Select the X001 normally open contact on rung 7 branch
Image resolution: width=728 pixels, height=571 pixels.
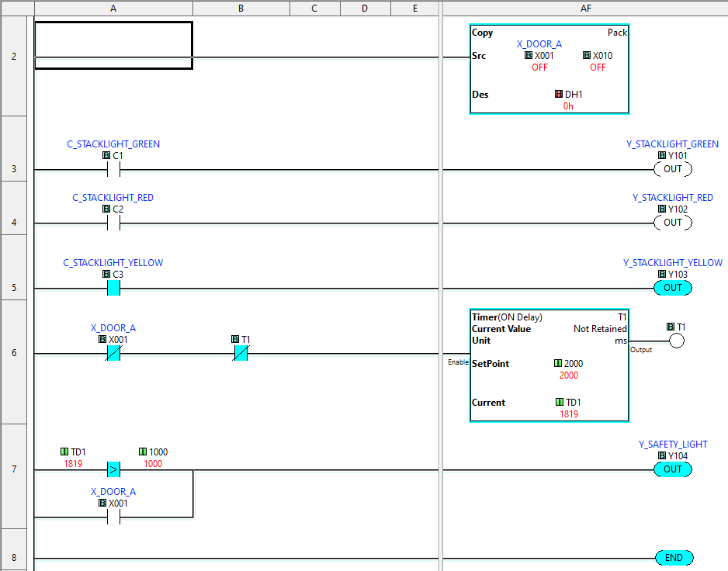click(114, 517)
